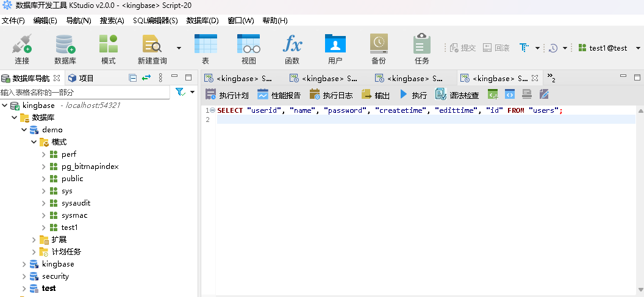Place cursor on empty line 2 of editor
Viewport: 644px width, 297px height.
click(x=426, y=120)
